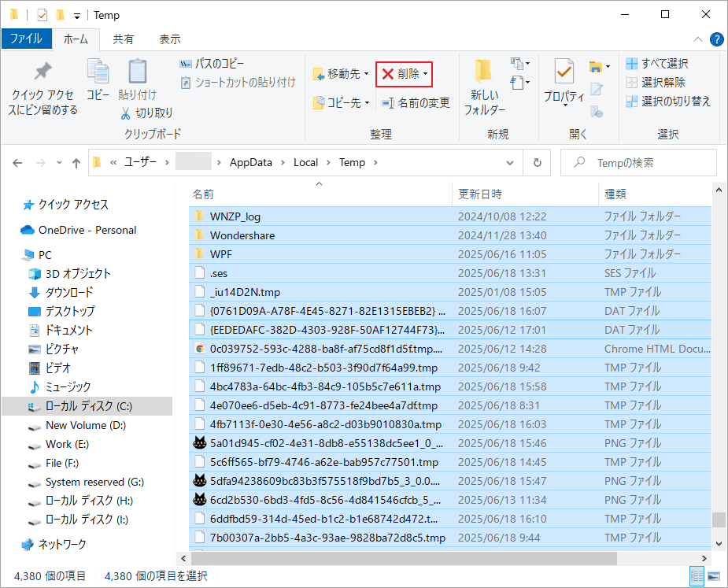Open the New Item dropdown in the New group

[520, 63]
